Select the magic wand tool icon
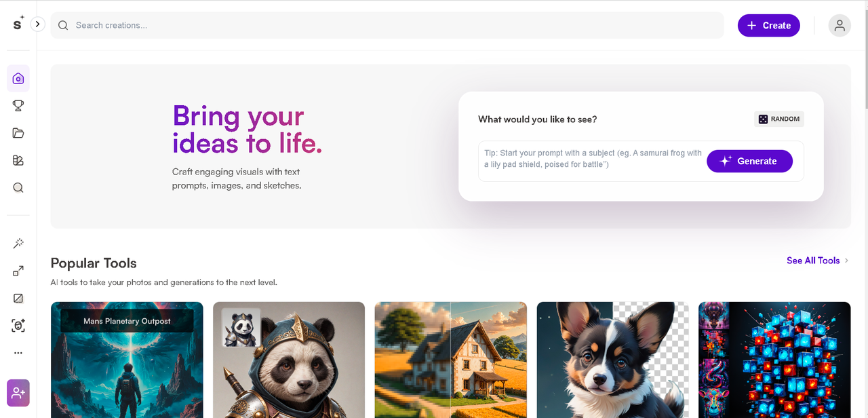The height and width of the screenshot is (418, 868). coord(18,244)
